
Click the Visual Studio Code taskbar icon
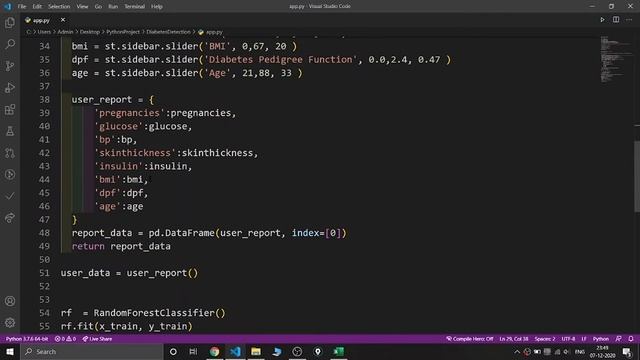(x=235, y=351)
